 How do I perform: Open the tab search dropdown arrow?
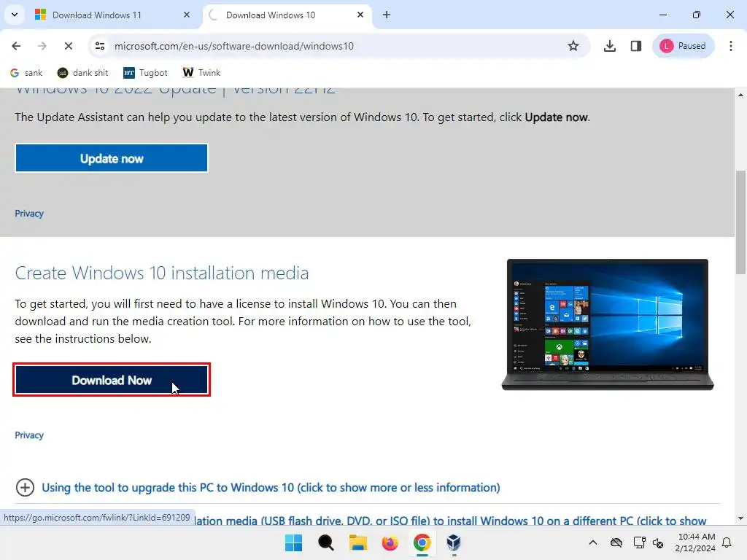[x=15, y=15]
